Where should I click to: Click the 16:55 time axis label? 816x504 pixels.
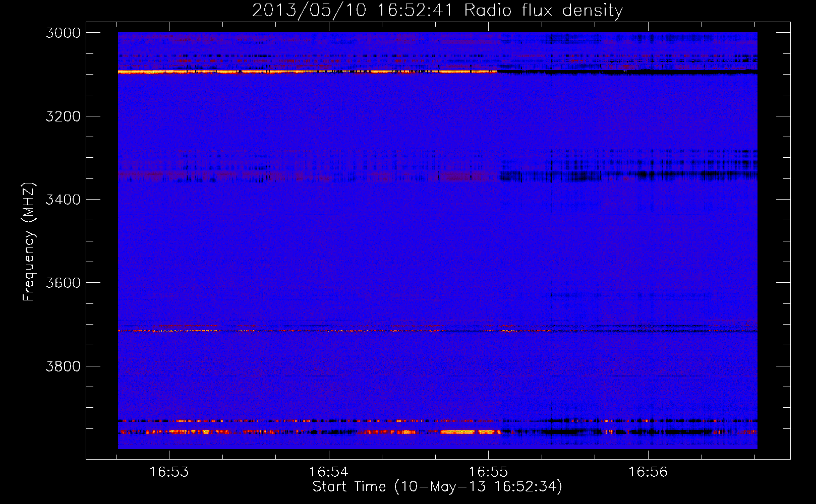488,472
